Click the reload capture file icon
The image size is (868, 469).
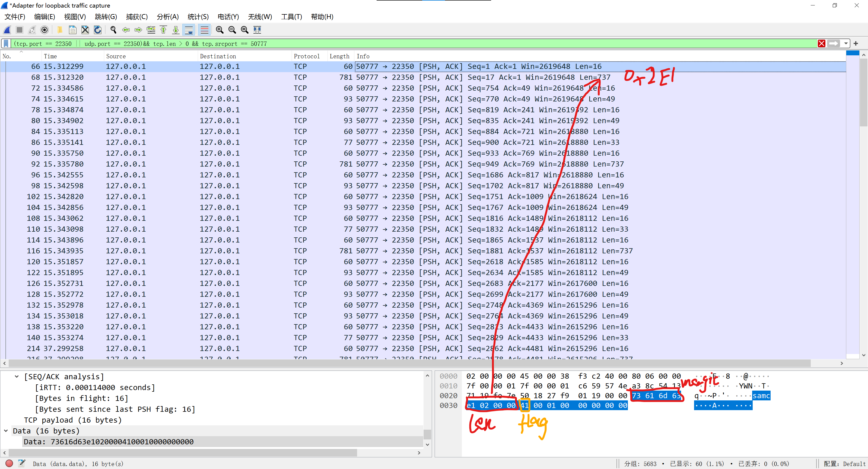coord(98,30)
